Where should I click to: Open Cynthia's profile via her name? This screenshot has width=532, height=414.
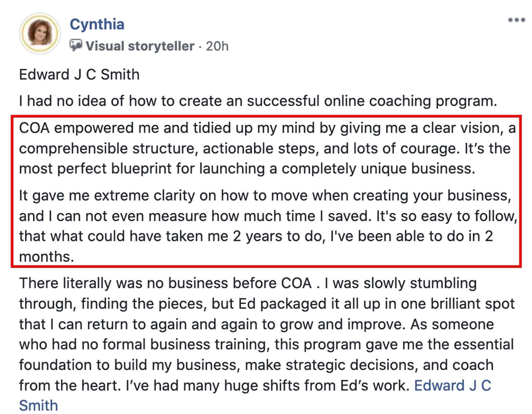(97, 25)
